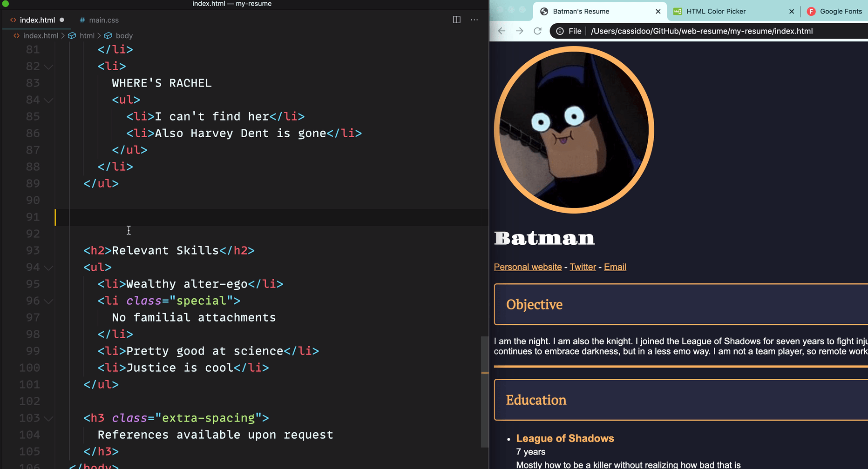Collapse the h3 element at line 103
The height and width of the screenshot is (469, 868).
[x=49, y=418]
